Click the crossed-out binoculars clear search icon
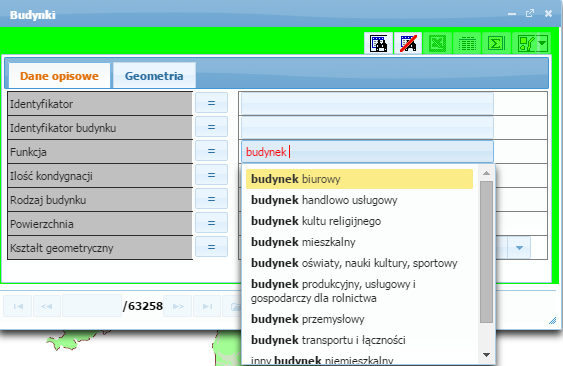 [x=408, y=43]
